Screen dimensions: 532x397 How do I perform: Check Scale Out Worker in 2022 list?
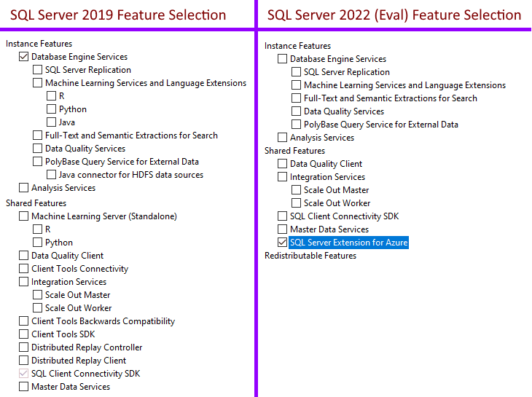[x=296, y=203]
